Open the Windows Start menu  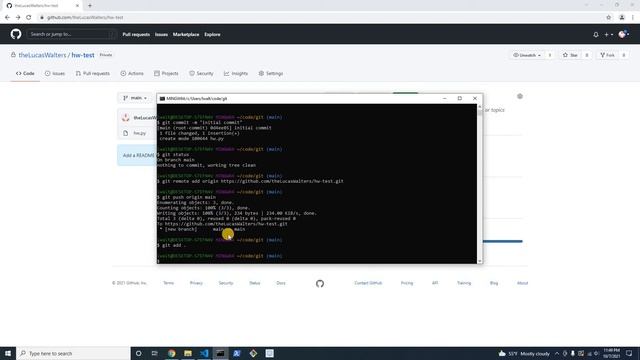[x=8, y=353]
